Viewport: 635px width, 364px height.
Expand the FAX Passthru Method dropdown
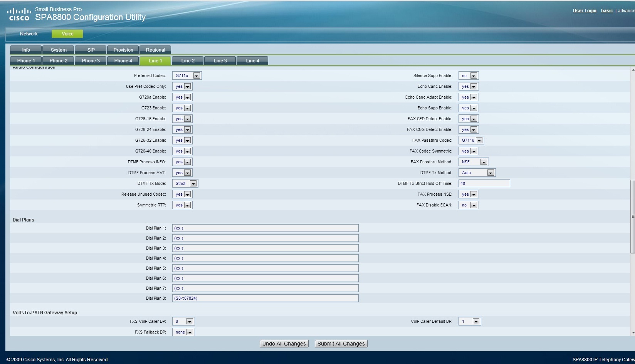click(473, 162)
